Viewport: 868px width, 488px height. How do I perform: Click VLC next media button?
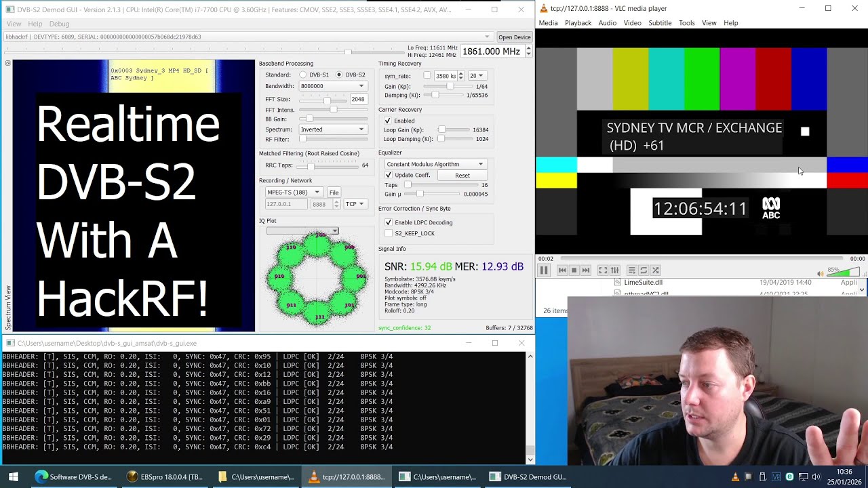tap(586, 270)
